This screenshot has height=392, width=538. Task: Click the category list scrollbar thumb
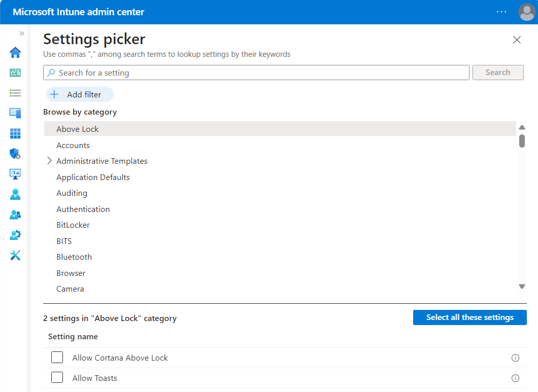(522, 141)
